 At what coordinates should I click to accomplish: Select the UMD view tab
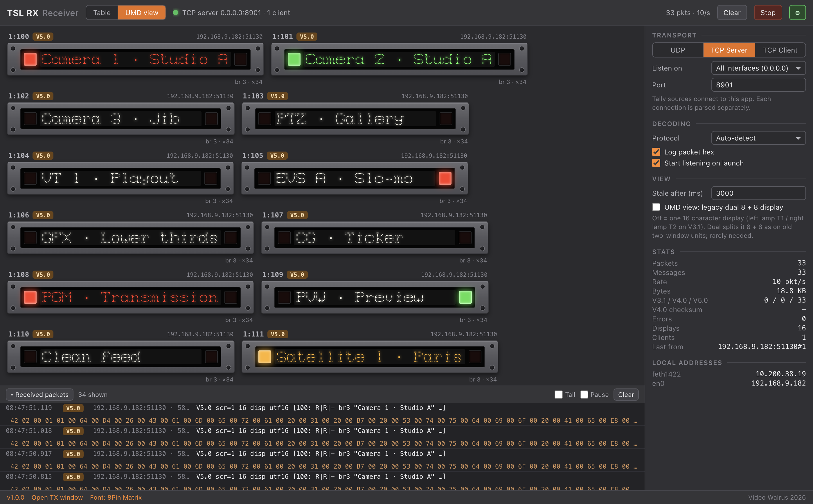pos(142,13)
